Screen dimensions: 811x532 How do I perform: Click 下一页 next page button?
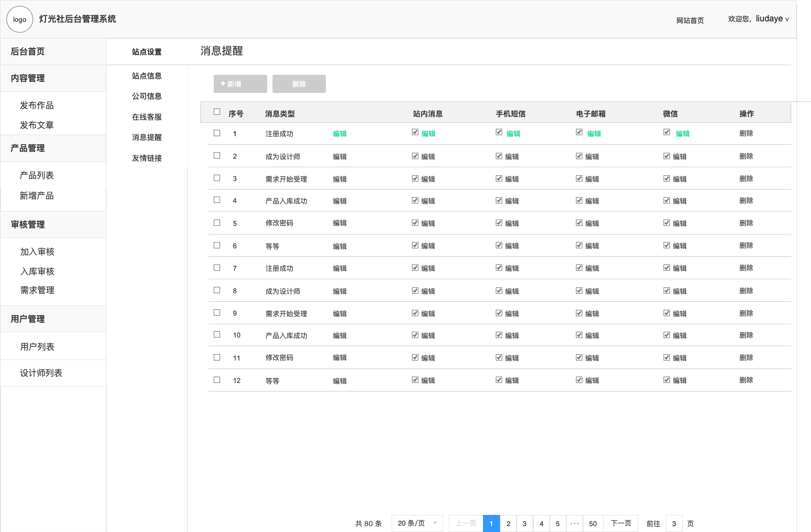[621, 523]
